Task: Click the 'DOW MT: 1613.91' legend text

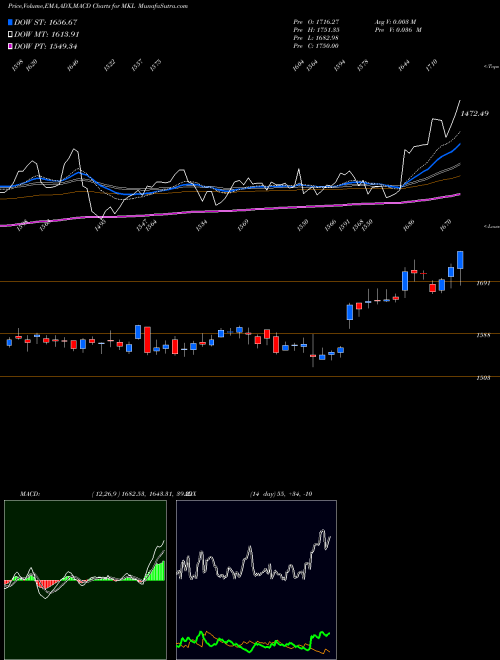Action: [47, 34]
